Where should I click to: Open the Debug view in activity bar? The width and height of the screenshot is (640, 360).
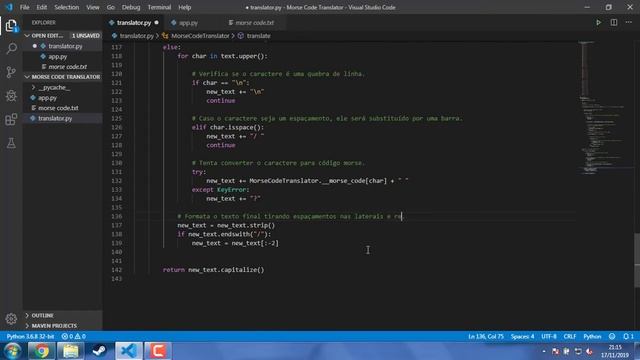(11, 96)
